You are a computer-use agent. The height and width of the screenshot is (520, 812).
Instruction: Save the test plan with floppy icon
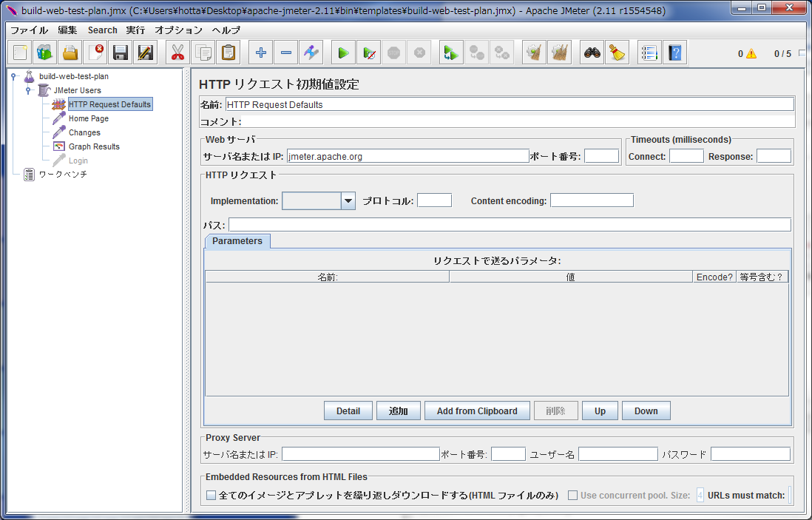pyautogui.click(x=120, y=53)
